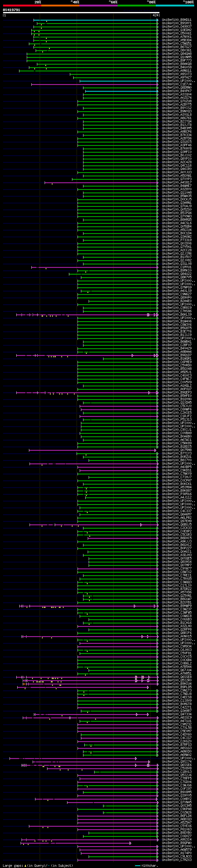Select the UniRef100_C5X8V8 label

(176, 768)
